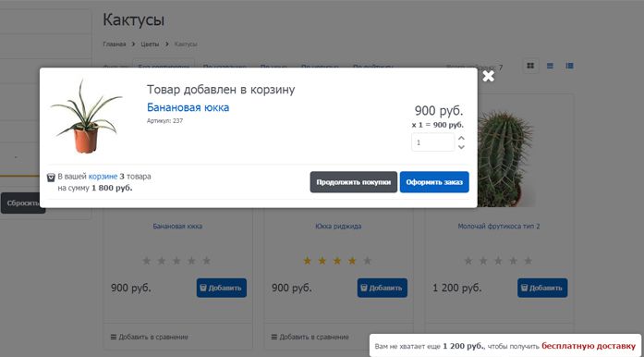Click the Банановая юкка plant thumbnail
This screenshot has height=357, width=644.
pos(86,117)
